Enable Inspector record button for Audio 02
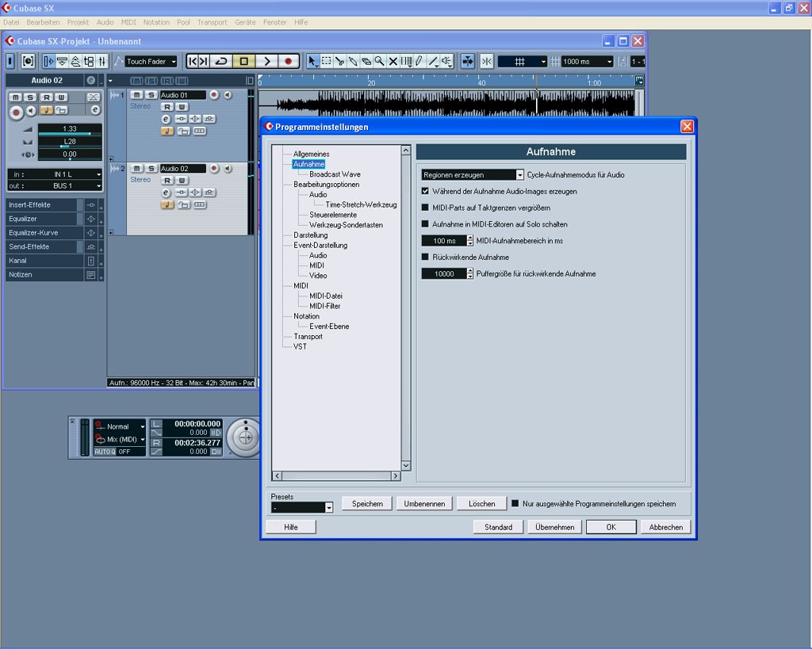 pos(16,112)
